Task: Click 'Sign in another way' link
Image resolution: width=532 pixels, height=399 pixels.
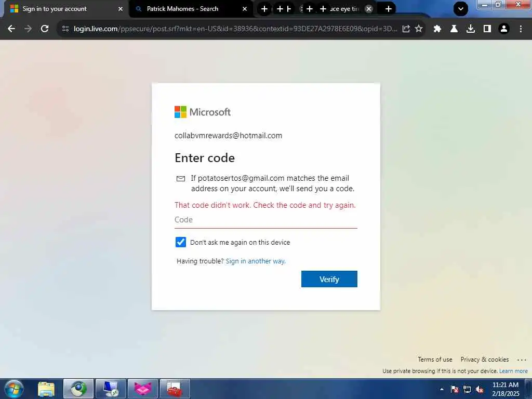Action: click(256, 261)
